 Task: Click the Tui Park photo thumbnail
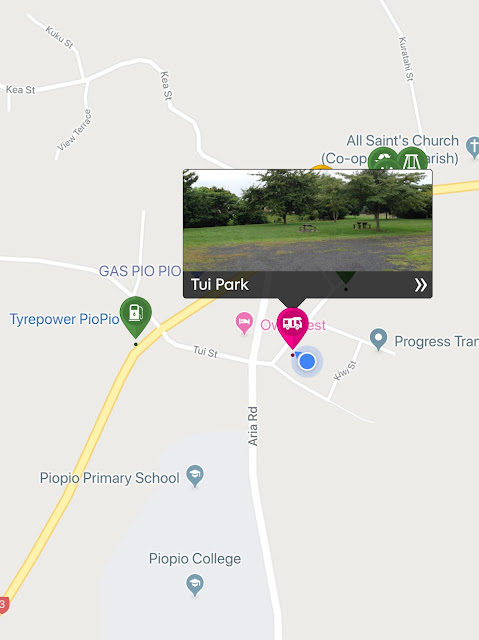tap(308, 220)
